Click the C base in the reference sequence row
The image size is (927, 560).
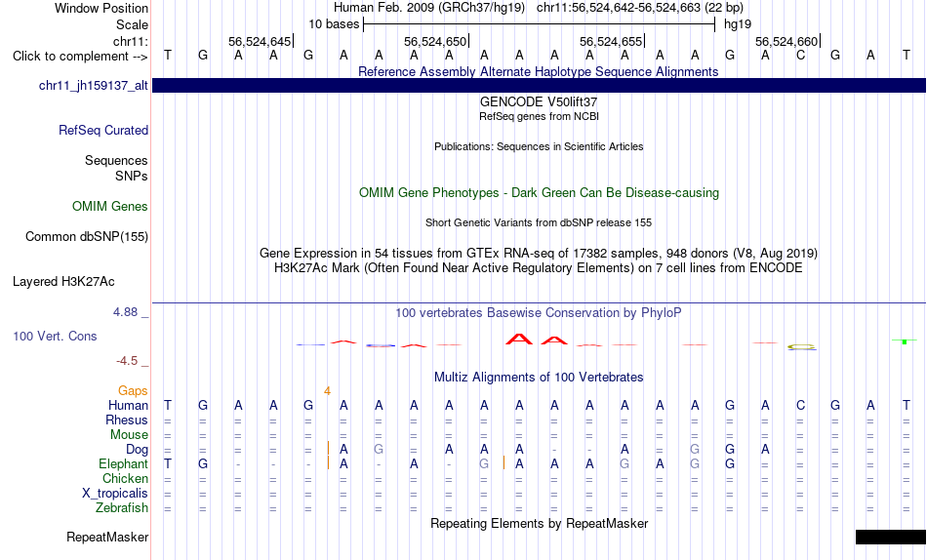click(800, 56)
